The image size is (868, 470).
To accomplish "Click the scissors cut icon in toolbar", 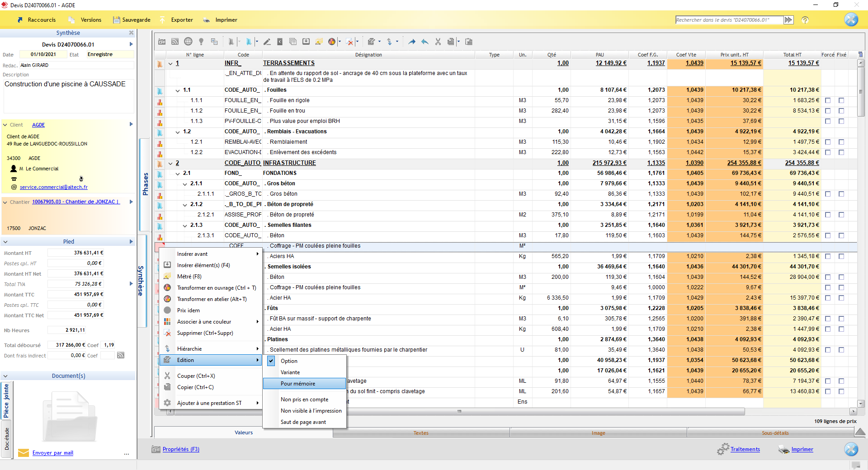I will tap(438, 42).
